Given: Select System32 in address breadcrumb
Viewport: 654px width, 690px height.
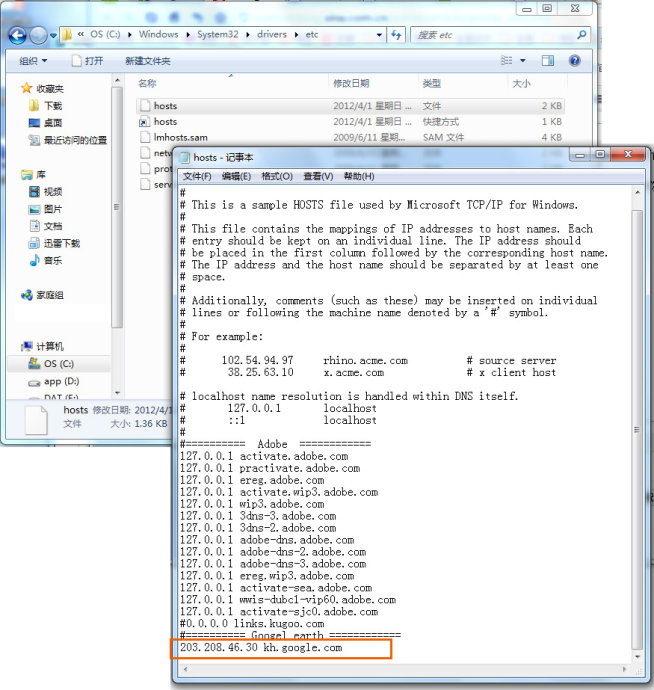Looking at the screenshot, I should (x=217, y=34).
